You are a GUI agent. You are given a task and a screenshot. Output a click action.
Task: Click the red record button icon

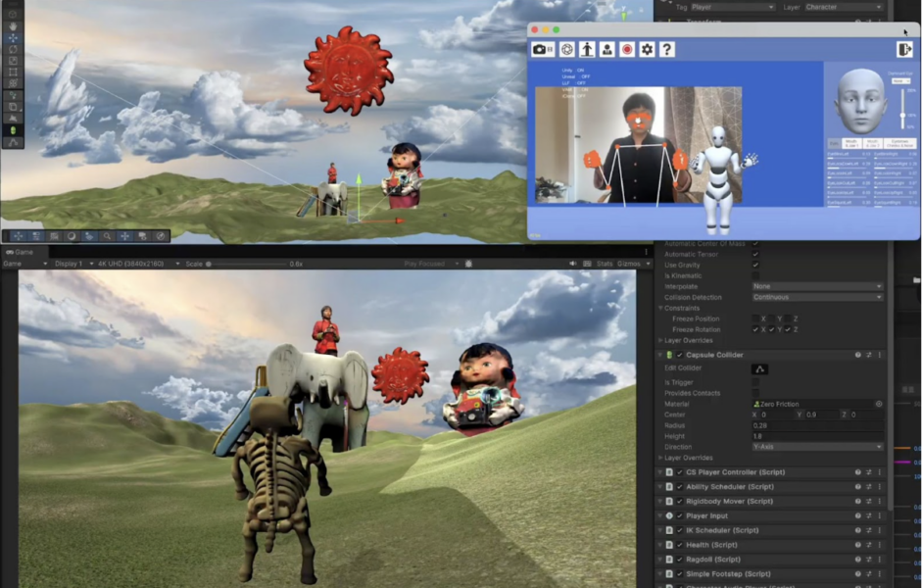[x=627, y=49]
